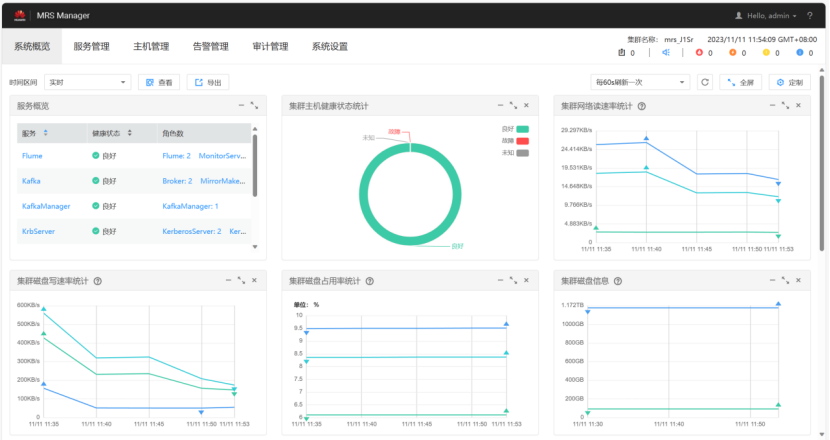Toggle 良好 legend in health chart
Image resolution: width=830 pixels, height=440 pixels.
[515, 129]
